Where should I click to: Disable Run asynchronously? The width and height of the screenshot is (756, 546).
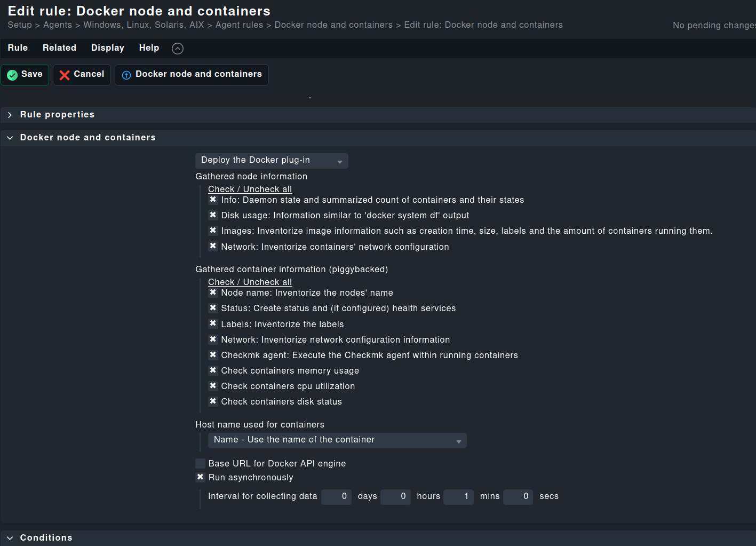click(x=200, y=477)
